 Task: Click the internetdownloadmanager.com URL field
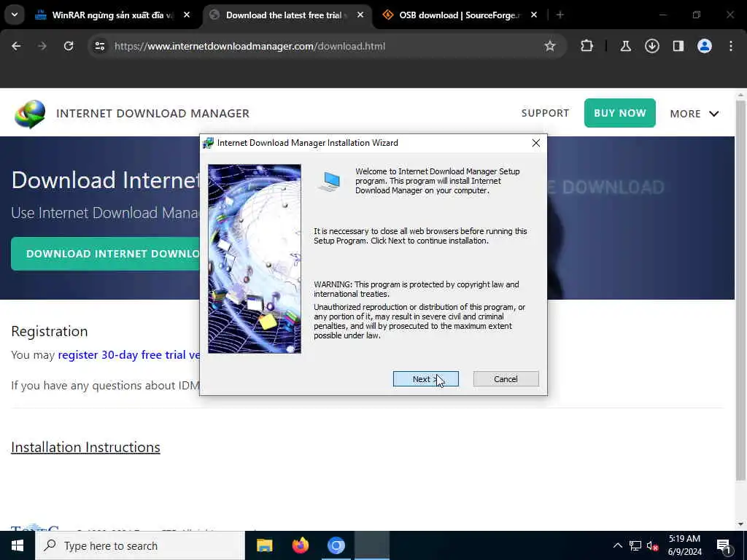(249, 46)
